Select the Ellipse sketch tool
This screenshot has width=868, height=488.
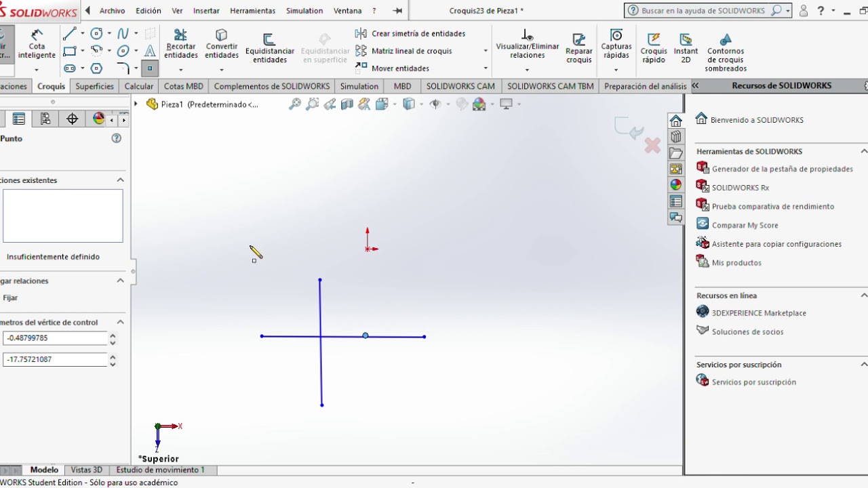(x=123, y=51)
